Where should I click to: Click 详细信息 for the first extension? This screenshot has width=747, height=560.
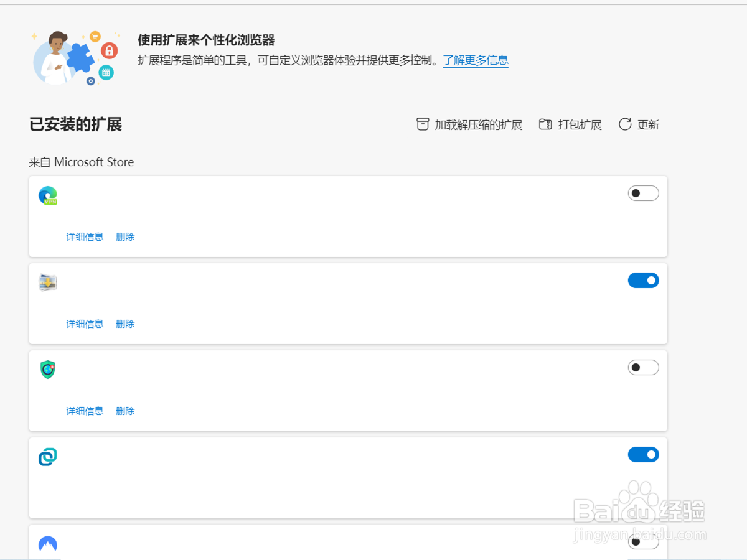tap(85, 236)
